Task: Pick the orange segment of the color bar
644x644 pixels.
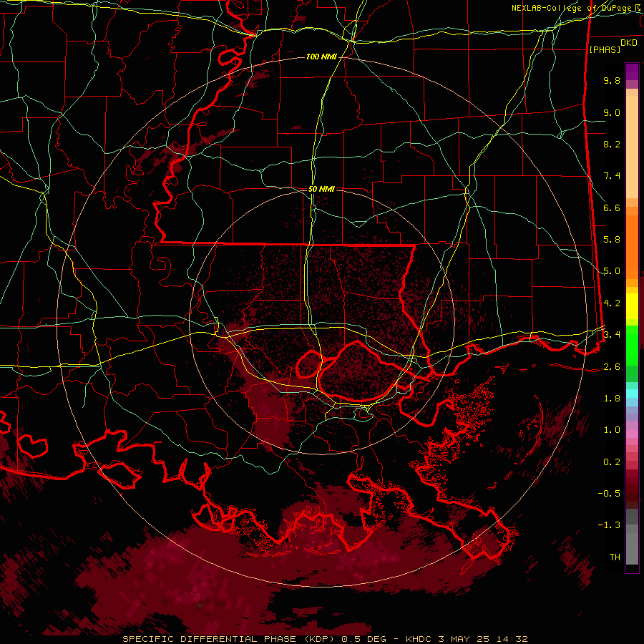Action: click(632, 246)
